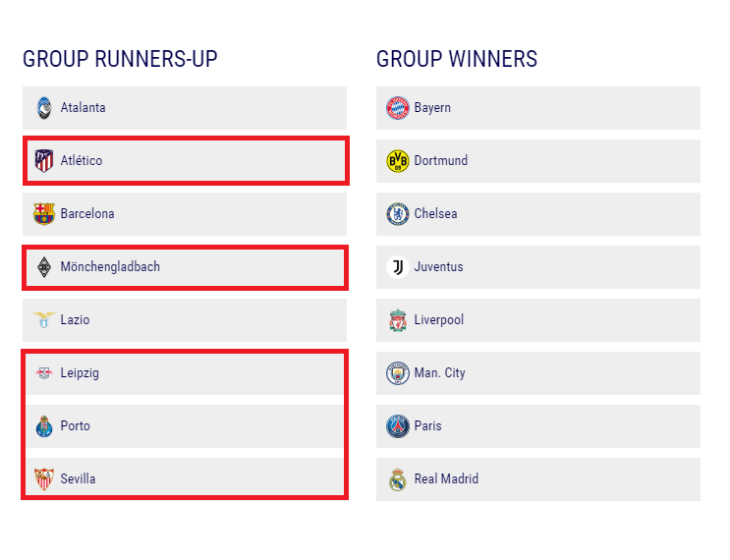Click the Sevilla crest
The image size is (730, 560).
click(44, 479)
